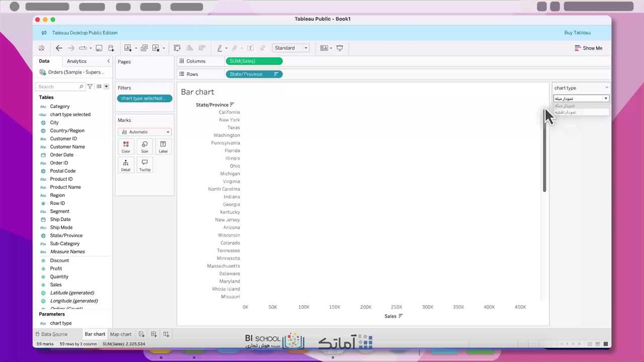Click the new worksheet icon in bottom tabs

pyautogui.click(x=141, y=334)
